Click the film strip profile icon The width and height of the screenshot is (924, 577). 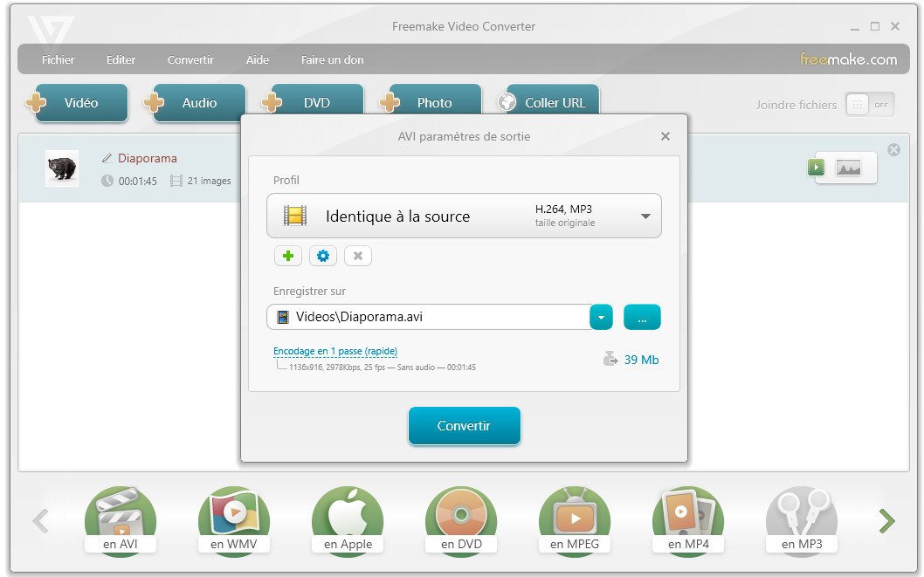pos(294,216)
